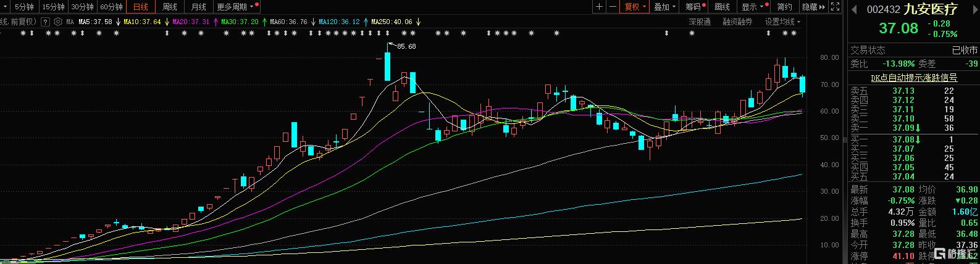Screen dimensions: 980x264
Task: Click 委比 value -13.98%
Action: tap(898, 64)
